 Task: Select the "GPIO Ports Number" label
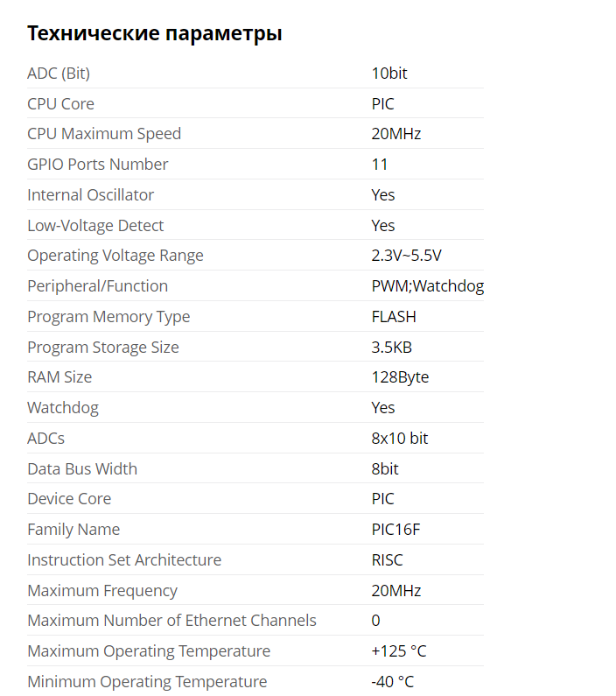point(98,165)
